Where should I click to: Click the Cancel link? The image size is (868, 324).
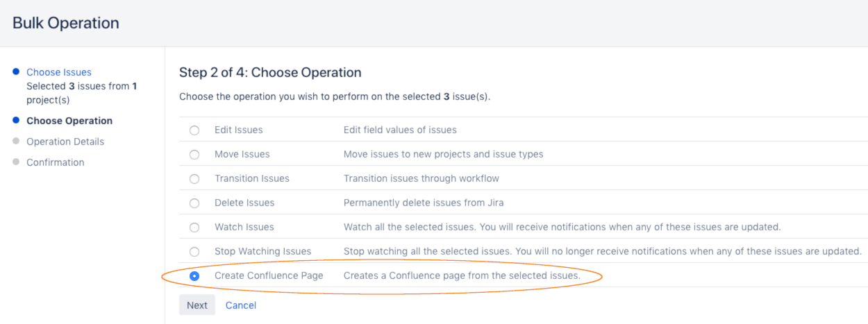(x=241, y=305)
